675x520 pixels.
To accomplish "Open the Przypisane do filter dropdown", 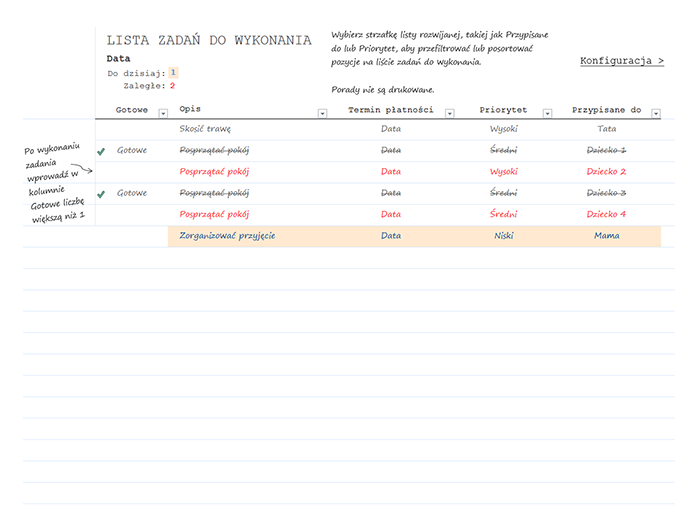I will [x=656, y=113].
